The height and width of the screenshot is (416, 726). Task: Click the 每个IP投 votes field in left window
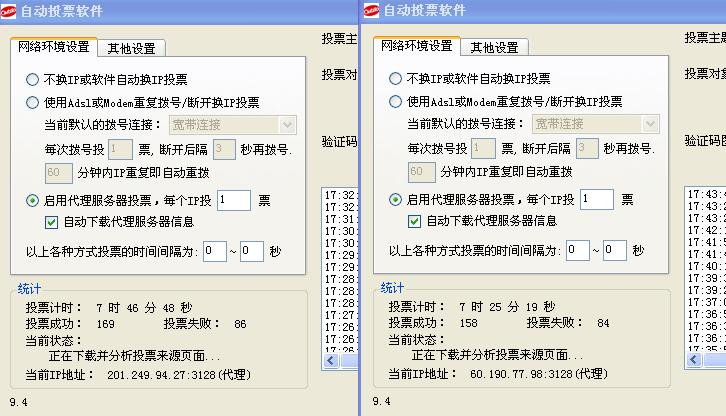pos(233,200)
